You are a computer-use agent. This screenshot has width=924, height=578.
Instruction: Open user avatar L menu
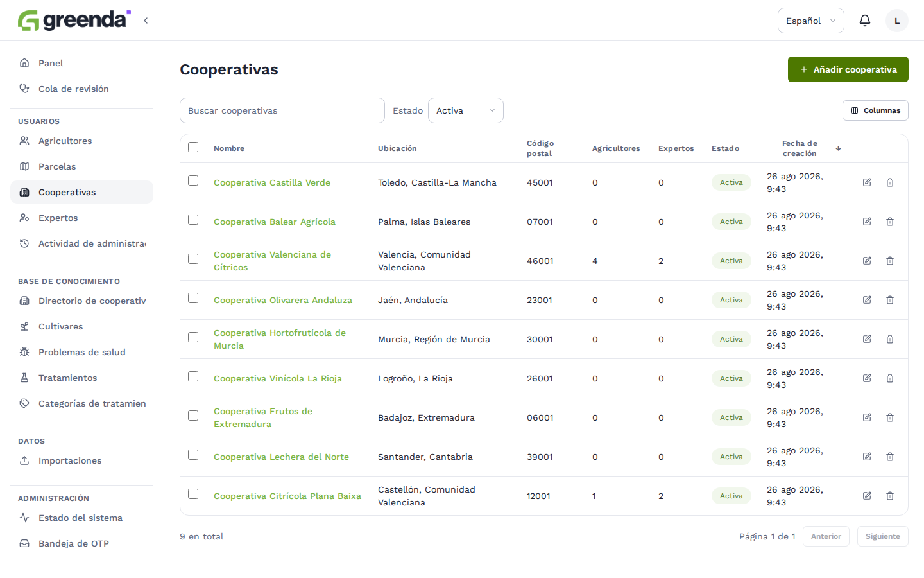(x=897, y=21)
